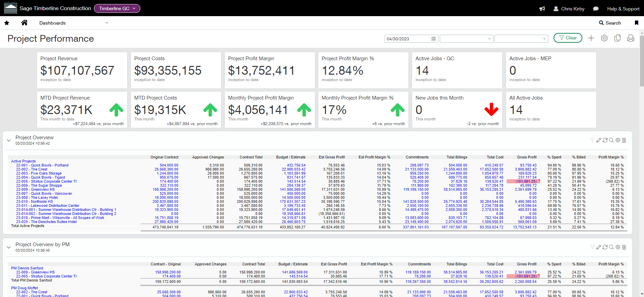Click magnifier icon in Project Overview by PM

tap(611, 247)
